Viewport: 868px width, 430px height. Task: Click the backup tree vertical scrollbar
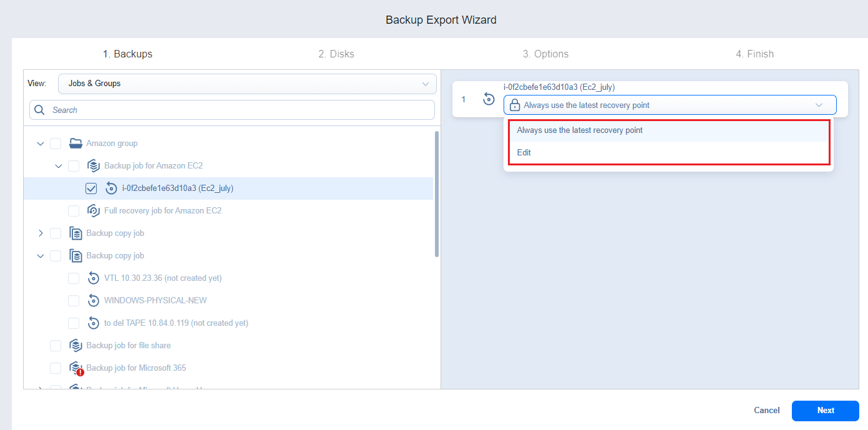pyautogui.click(x=437, y=193)
